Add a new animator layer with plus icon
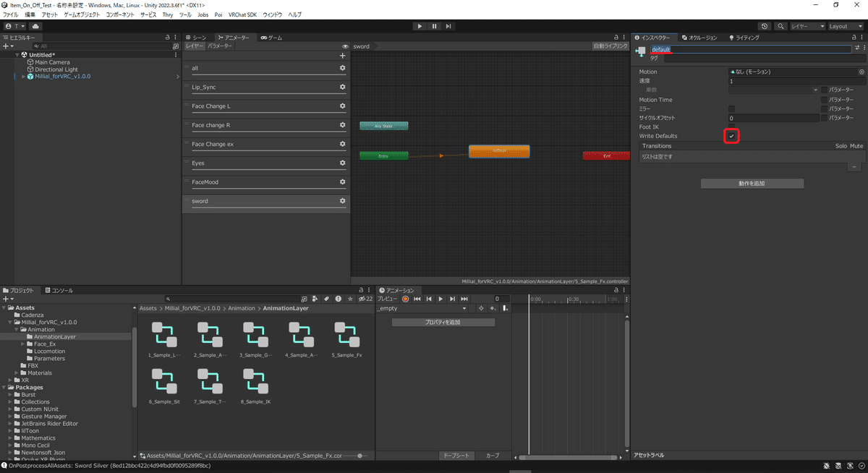The width and height of the screenshot is (868, 473). pos(343,56)
